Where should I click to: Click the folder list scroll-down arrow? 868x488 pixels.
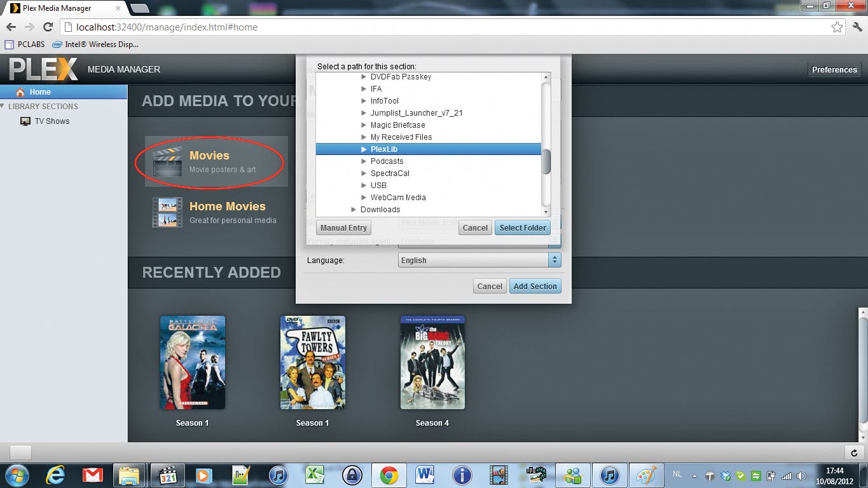546,212
